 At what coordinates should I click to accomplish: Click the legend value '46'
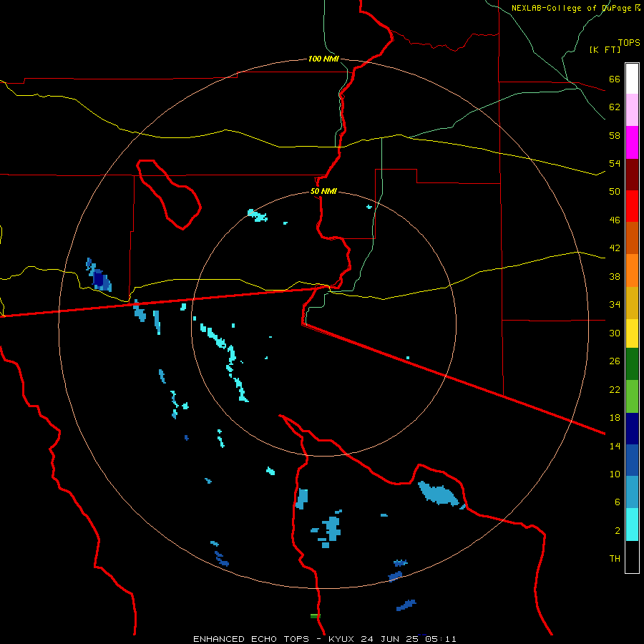(615, 220)
